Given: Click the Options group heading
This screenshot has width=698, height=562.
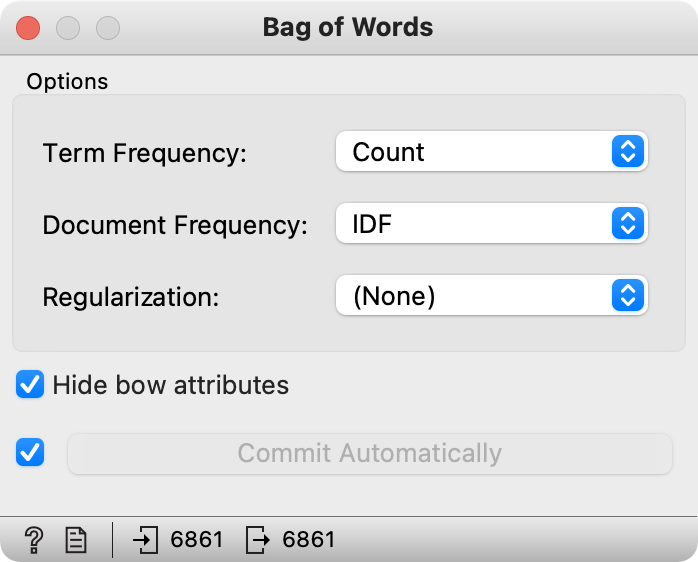Looking at the screenshot, I should (x=67, y=81).
